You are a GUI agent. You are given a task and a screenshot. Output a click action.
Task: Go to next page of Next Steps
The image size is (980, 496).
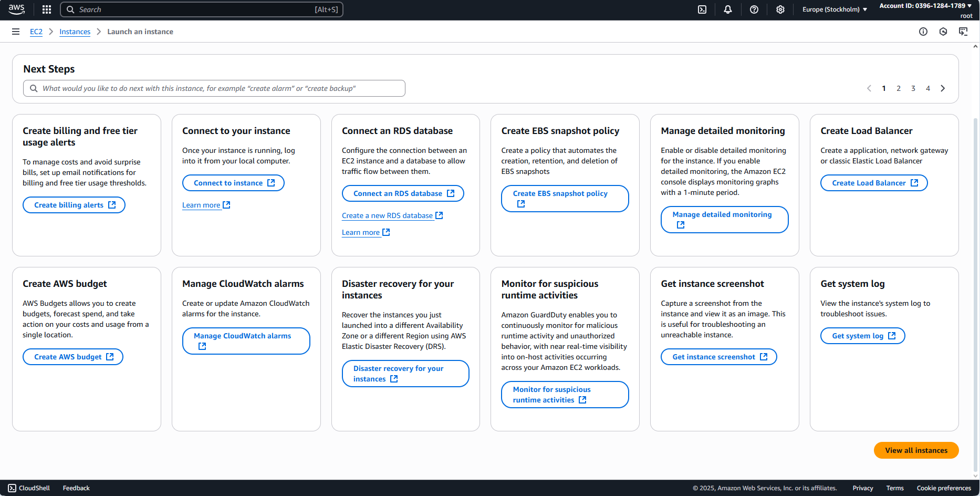pyautogui.click(x=943, y=88)
